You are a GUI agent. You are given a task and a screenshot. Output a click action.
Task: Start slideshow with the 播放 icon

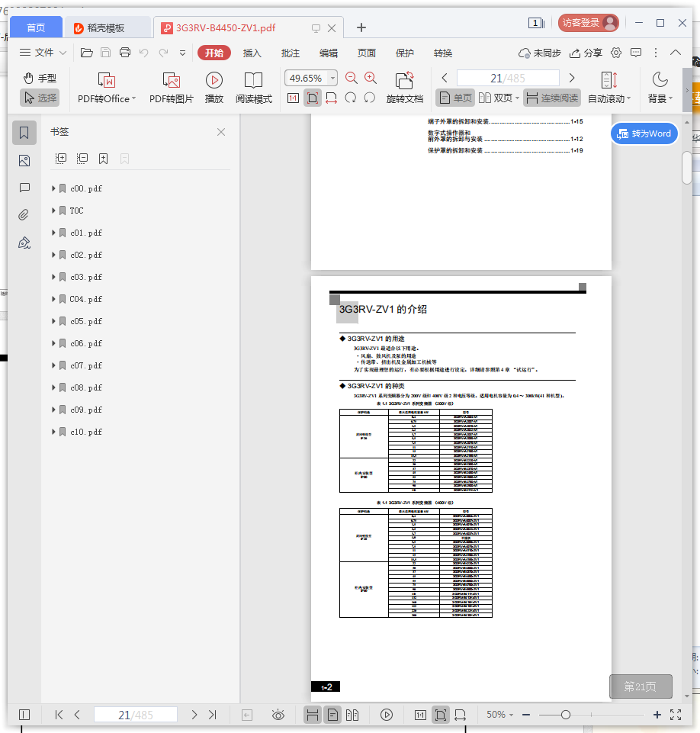tap(214, 80)
